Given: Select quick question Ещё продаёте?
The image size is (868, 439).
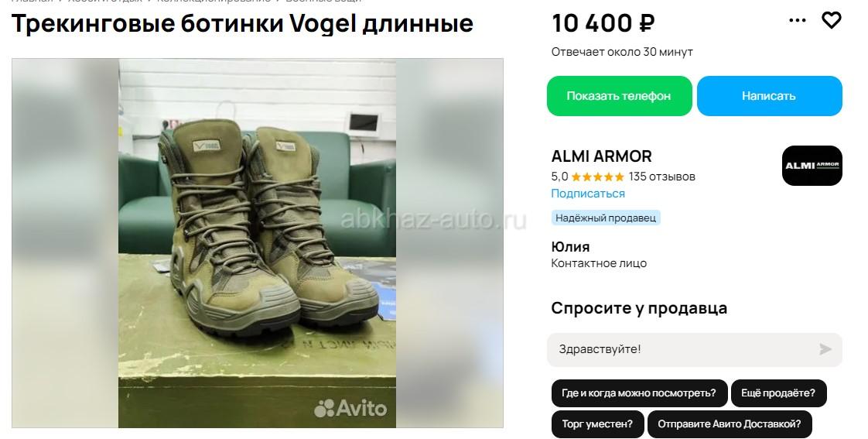Looking at the screenshot, I should coord(778,393).
